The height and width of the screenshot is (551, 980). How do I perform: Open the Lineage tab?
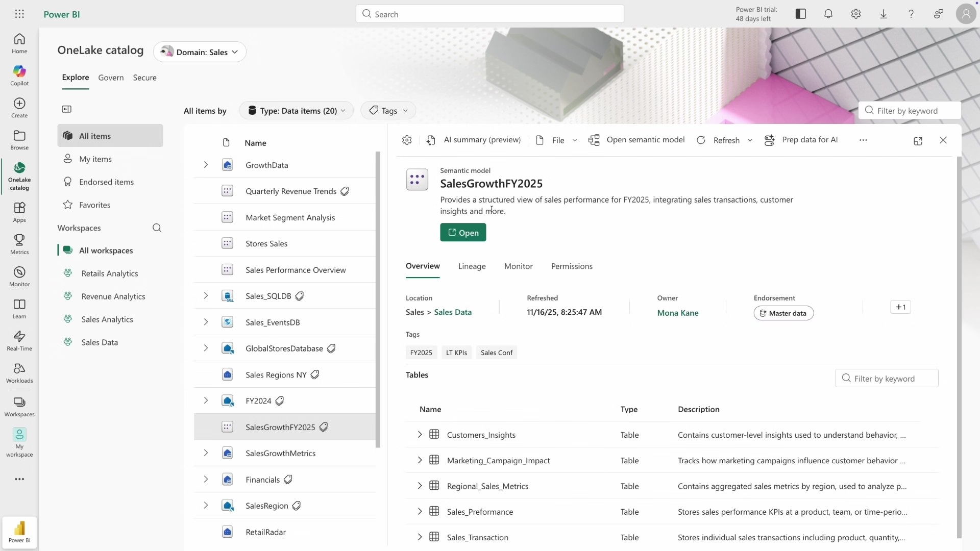(472, 266)
